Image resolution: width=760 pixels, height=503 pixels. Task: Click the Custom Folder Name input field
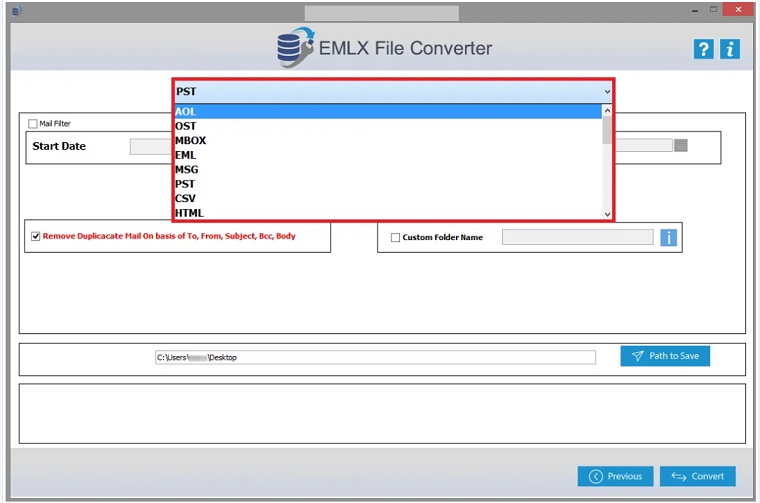577,237
